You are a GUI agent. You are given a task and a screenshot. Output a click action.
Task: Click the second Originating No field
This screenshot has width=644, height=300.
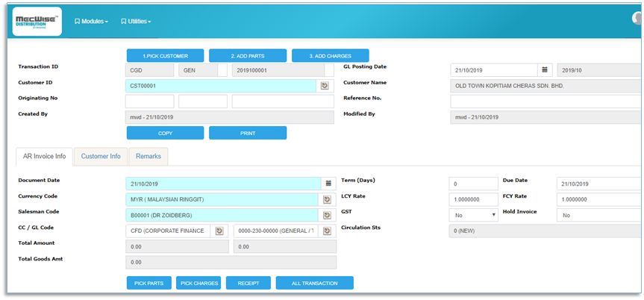(203, 101)
